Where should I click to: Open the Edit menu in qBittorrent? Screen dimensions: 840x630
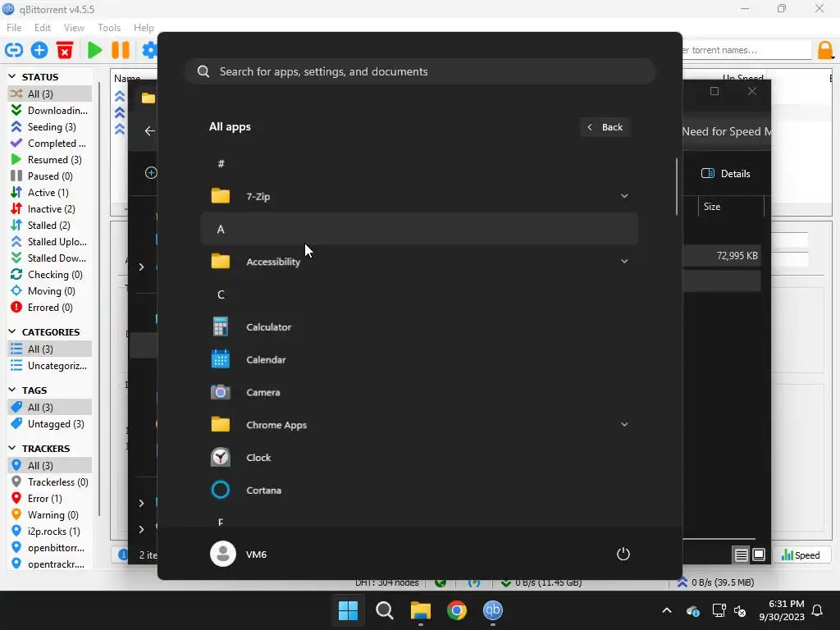[x=43, y=28]
